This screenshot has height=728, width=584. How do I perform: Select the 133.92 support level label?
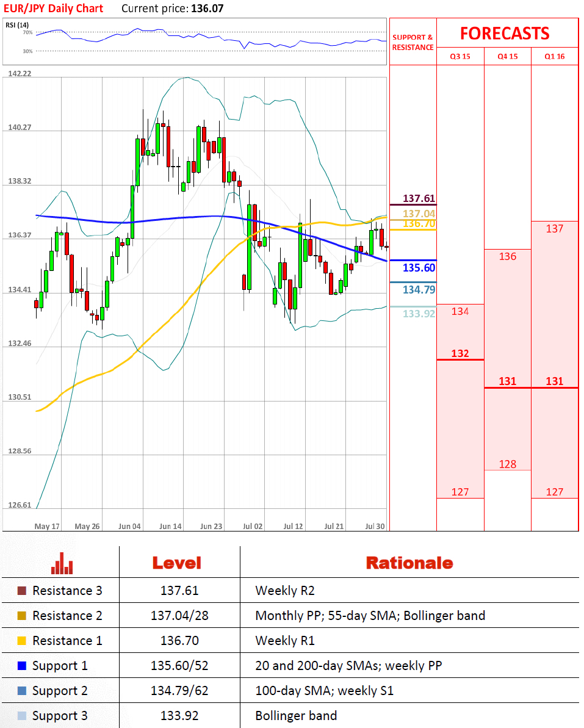[x=419, y=314]
